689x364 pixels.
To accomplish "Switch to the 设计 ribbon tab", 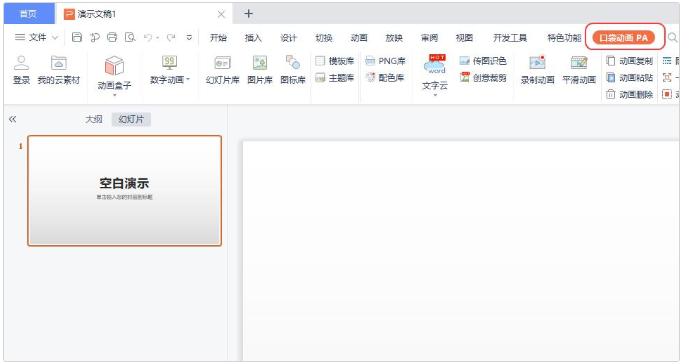I will (288, 38).
